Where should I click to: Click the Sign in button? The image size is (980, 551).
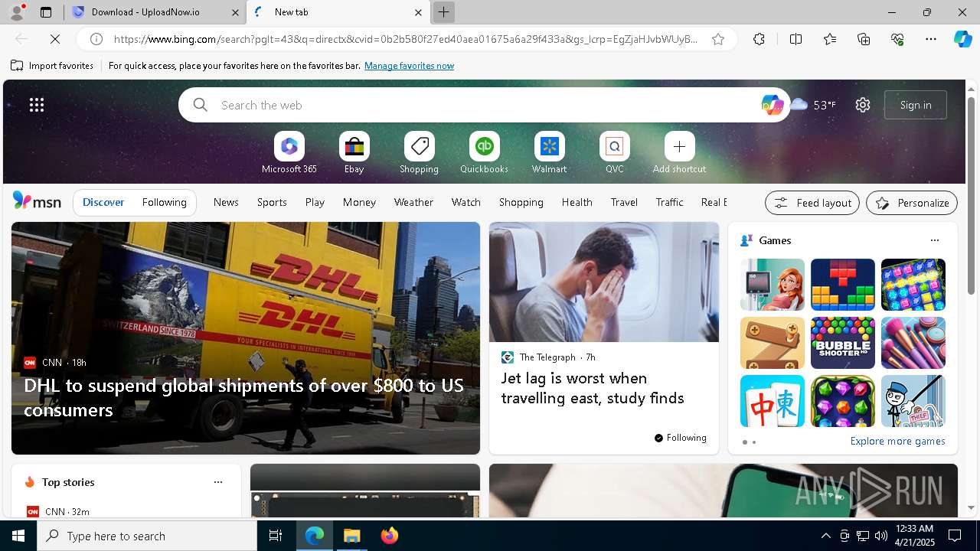(x=916, y=105)
